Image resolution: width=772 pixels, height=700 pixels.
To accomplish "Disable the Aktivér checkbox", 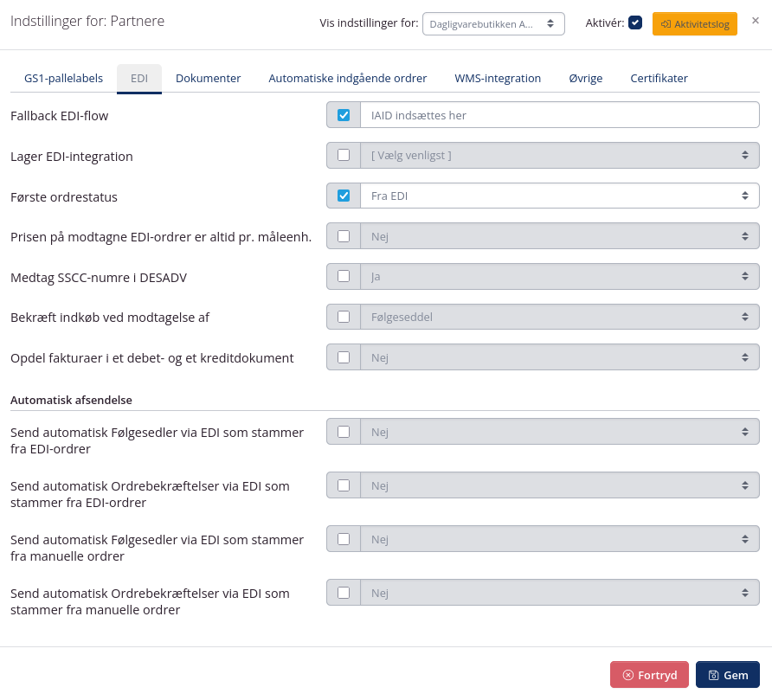I will click(x=635, y=22).
